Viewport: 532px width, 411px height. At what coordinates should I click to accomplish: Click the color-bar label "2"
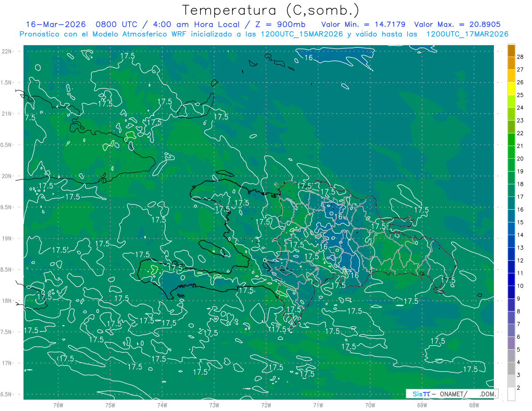pos(519,388)
